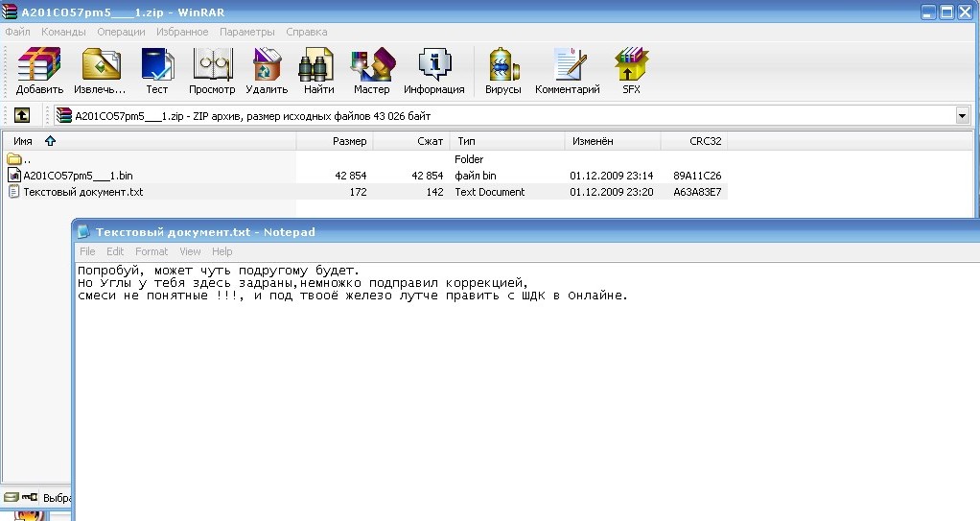Image resolution: width=980 pixels, height=521 pixels.
Task: Run the Тест archive test icon
Action: (157, 64)
